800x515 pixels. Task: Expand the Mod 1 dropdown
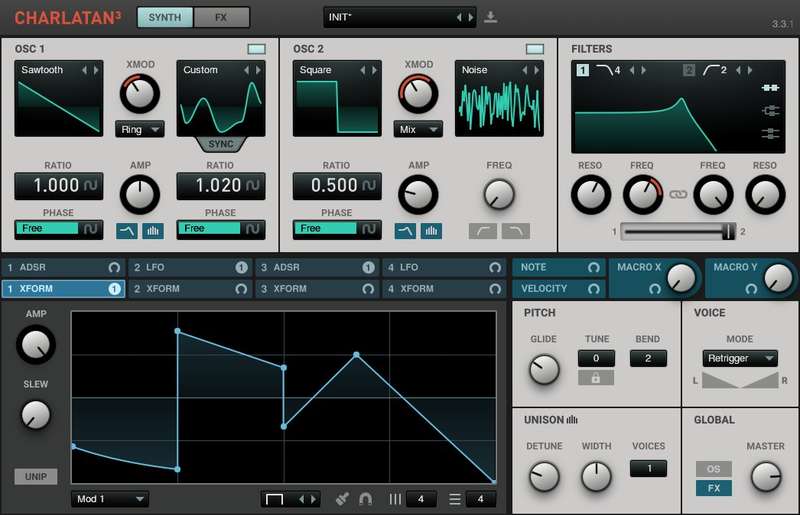pyautogui.click(x=110, y=498)
